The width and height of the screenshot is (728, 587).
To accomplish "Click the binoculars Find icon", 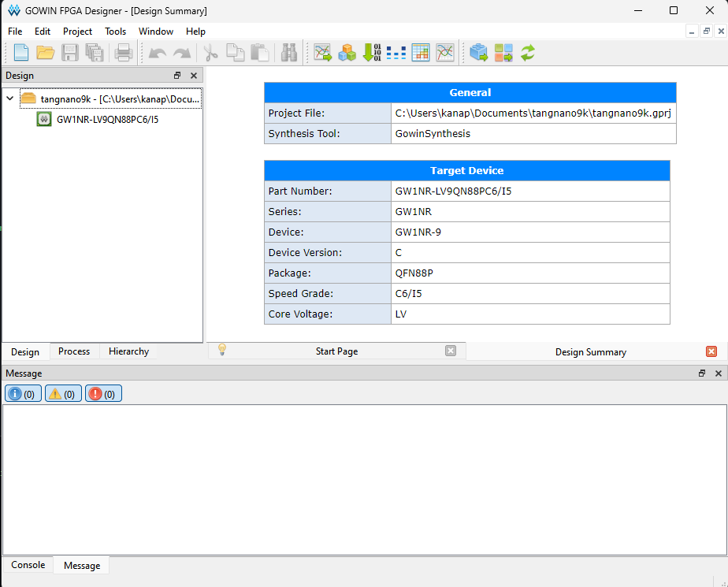I will pyautogui.click(x=289, y=53).
